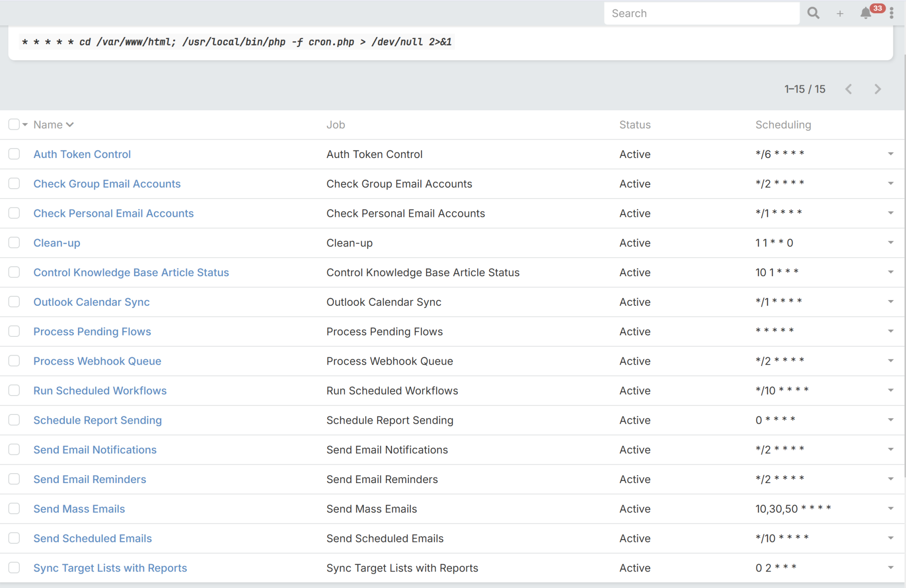Image resolution: width=906 pixels, height=588 pixels.
Task: Select the Outlook Calendar Sync checkbox
Action: (x=14, y=302)
